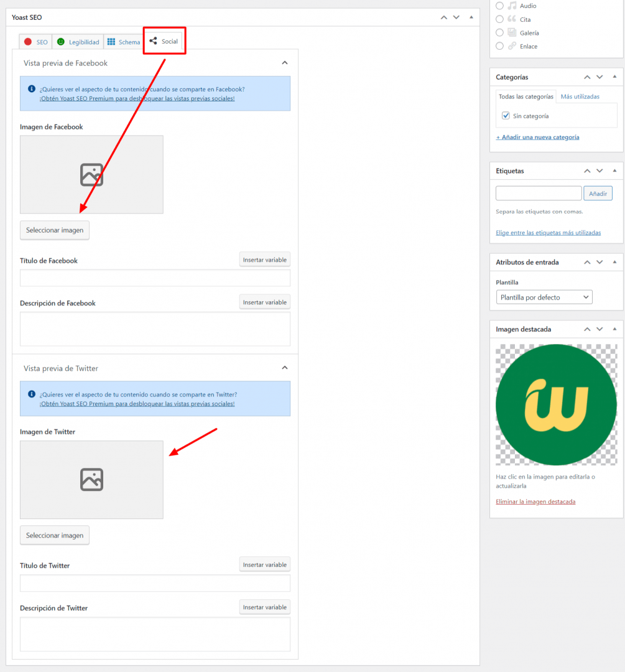Focus the Etiquetas tag input field
Viewport: 625px width, 672px height.
539,194
